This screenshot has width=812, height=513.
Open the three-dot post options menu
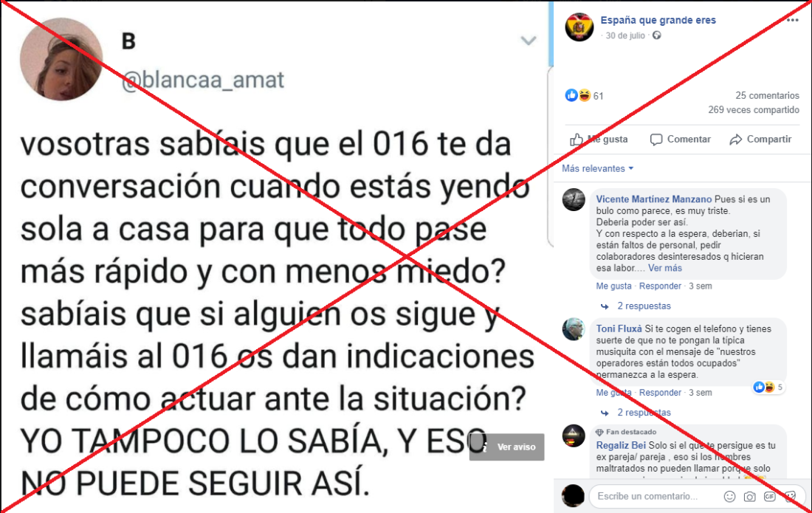click(792, 20)
